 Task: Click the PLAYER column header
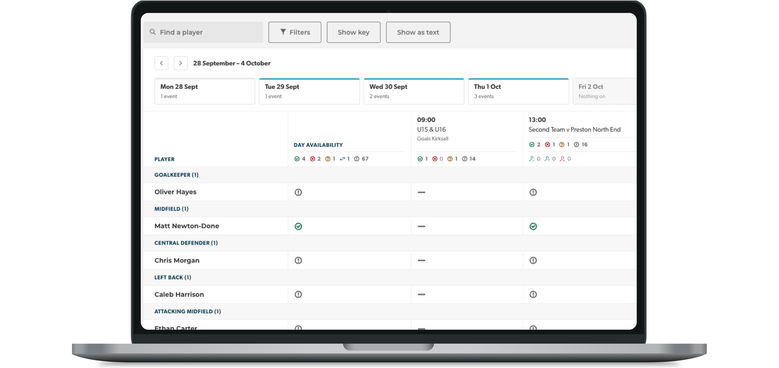(x=164, y=159)
